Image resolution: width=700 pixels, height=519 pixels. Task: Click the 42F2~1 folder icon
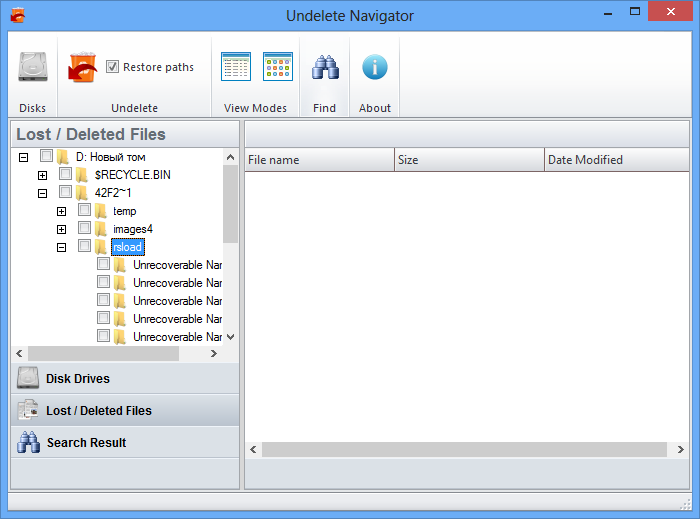click(x=82, y=193)
